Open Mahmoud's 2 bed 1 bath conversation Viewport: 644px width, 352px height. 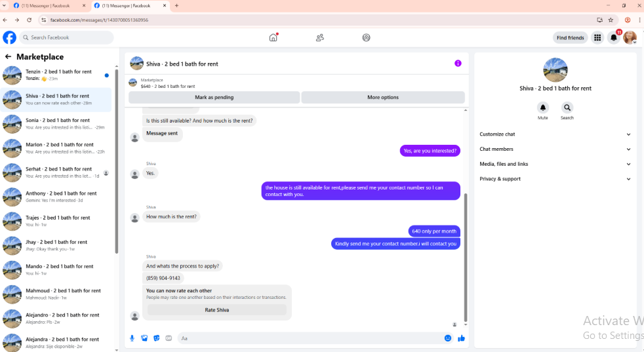point(56,294)
